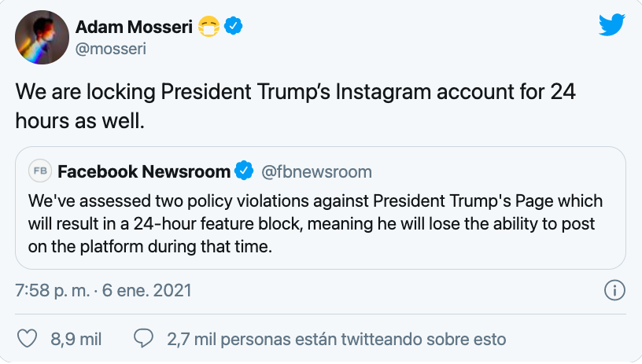This screenshot has width=642, height=364.
Task: Click the Twitter bird logo
Action: click(611, 26)
